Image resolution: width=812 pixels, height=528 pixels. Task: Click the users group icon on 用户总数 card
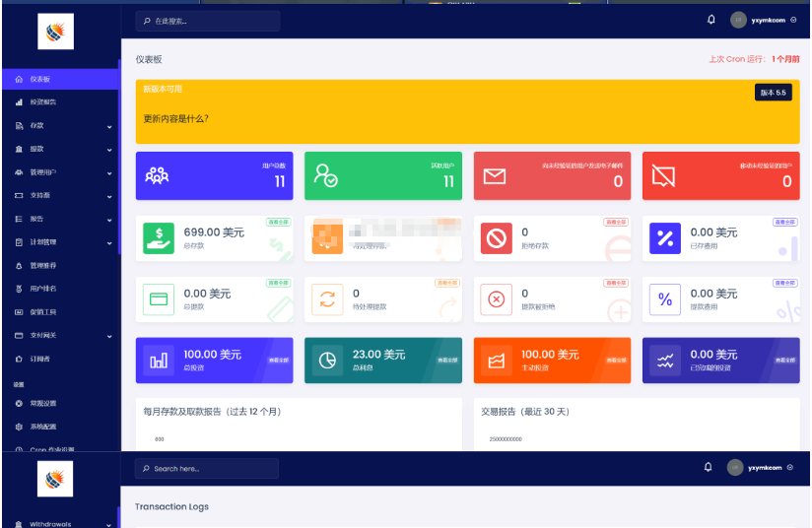tap(157, 175)
